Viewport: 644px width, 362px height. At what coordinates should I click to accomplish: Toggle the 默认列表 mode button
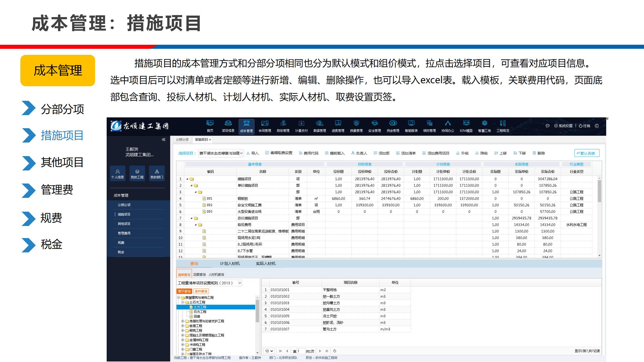(x=587, y=153)
